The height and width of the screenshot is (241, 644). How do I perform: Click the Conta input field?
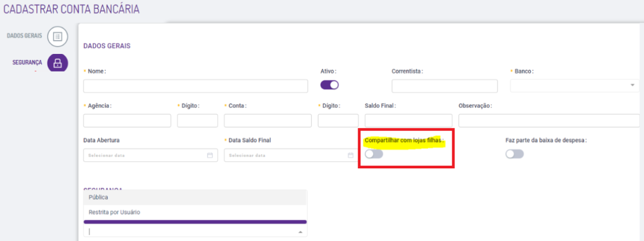click(268, 121)
